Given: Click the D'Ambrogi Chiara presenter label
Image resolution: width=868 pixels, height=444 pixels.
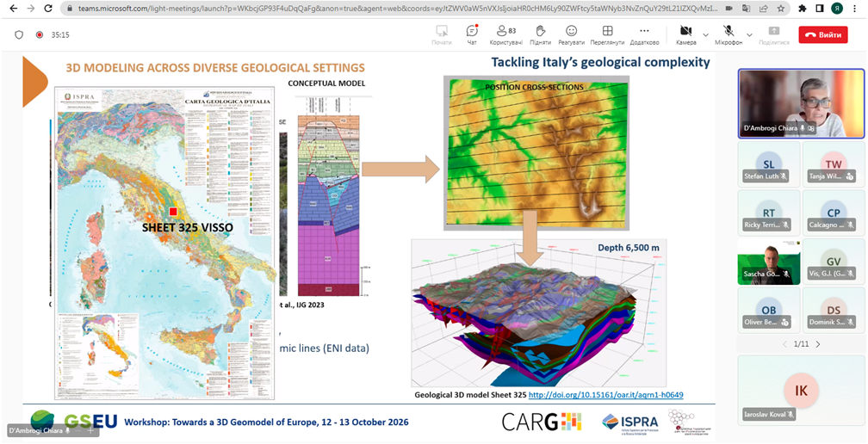Looking at the screenshot, I should click(x=38, y=431).
